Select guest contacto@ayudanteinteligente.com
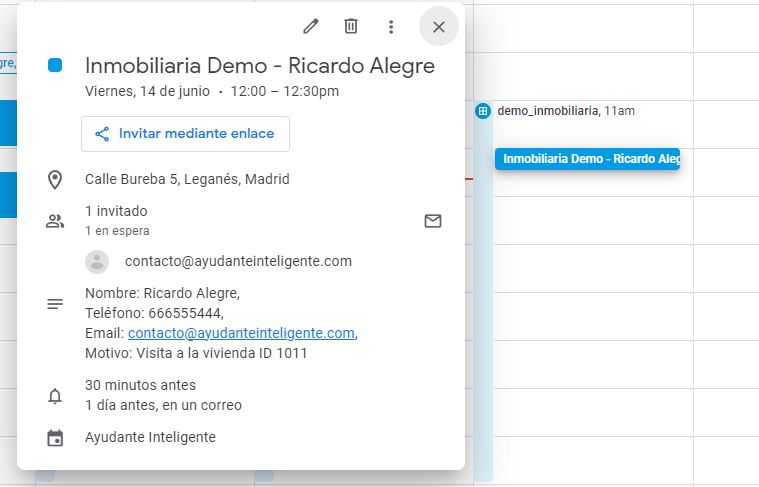Viewport: 759px width, 487px height. [x=238, y=262]
